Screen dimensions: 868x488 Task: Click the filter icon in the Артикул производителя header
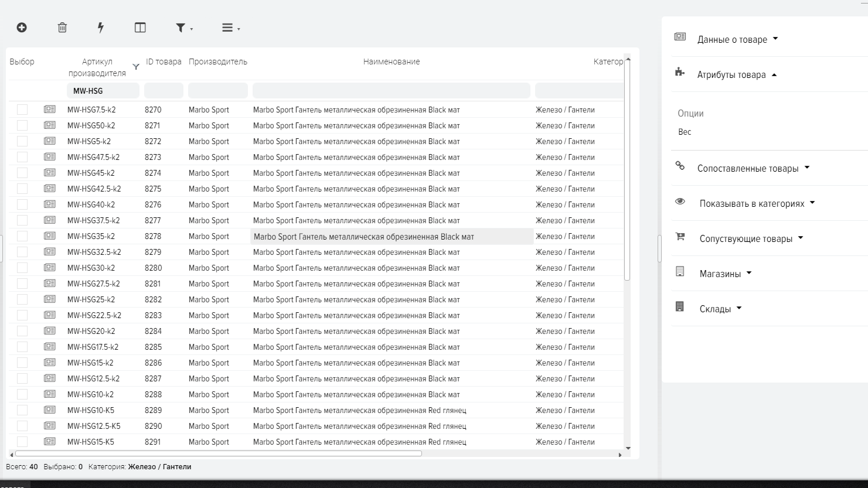(136, 67)
